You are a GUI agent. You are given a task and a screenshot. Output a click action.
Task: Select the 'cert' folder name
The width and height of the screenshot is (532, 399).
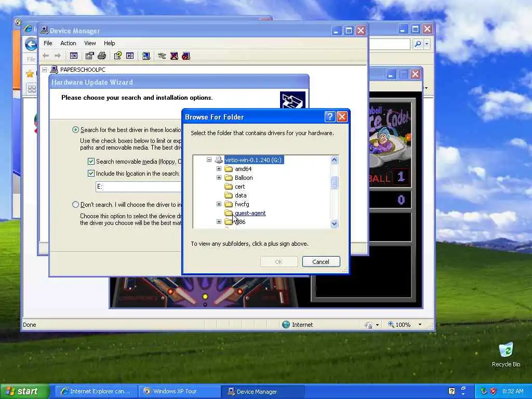(240, 187)
